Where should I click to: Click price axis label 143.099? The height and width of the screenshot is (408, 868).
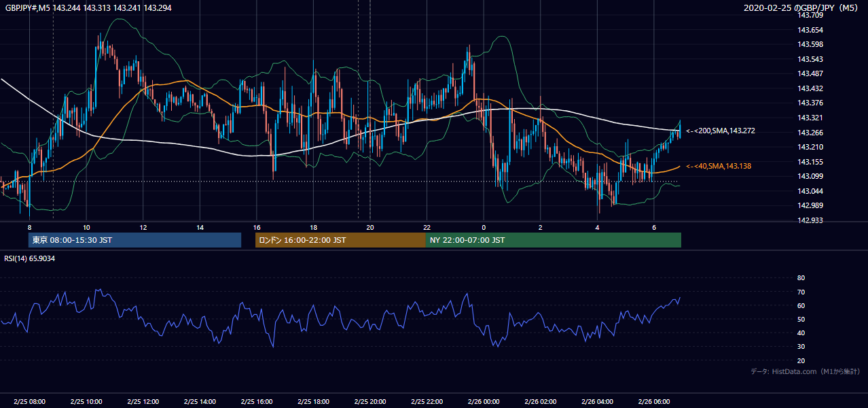(810, 176)
